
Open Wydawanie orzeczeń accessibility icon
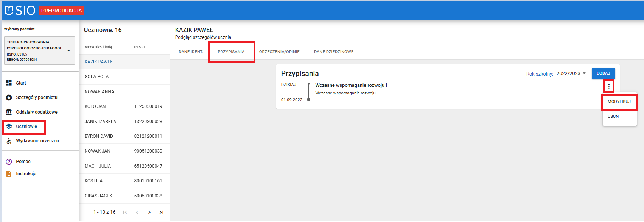[9, 141]
